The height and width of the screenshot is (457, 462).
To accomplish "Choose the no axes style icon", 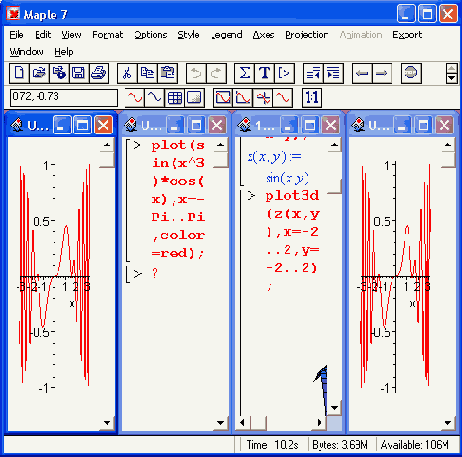I will point(283,98).
